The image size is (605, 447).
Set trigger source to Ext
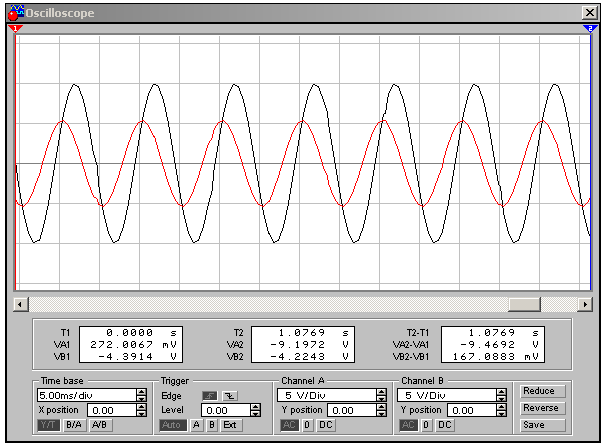pos(230,425)
